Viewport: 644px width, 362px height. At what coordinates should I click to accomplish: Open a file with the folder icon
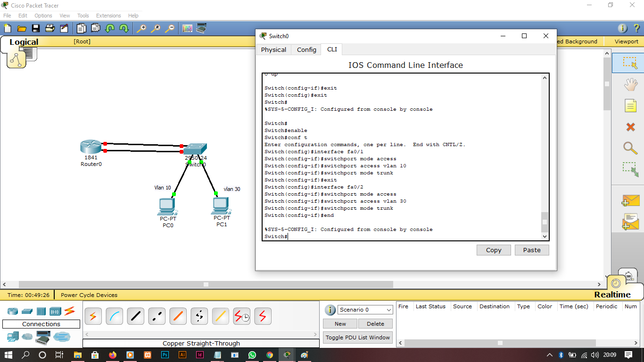(21, 28)
